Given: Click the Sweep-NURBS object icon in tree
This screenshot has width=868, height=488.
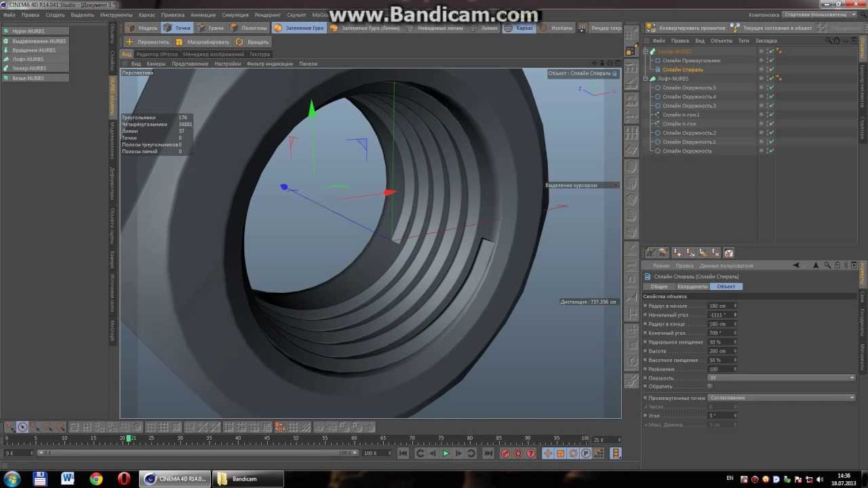Looking at the screenshot, I should [652, 52].
